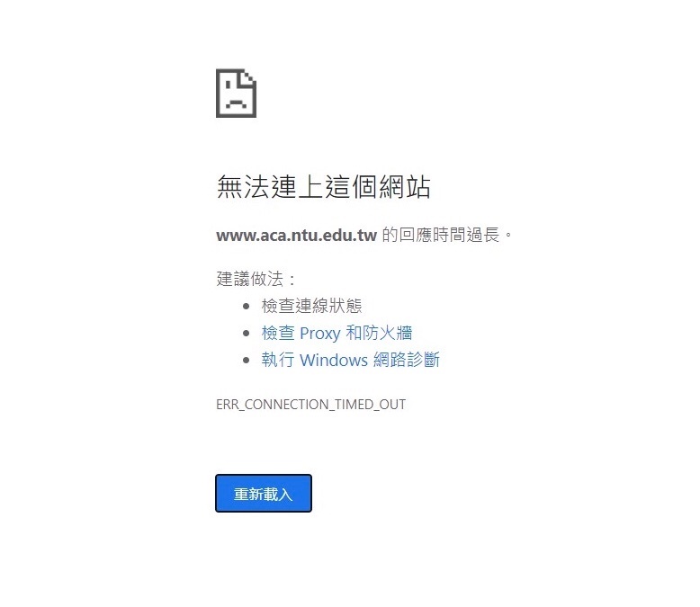The image size is (700, 607).
Task: Click the 無法連上這個網站 heading
Action: click(324, 186)
